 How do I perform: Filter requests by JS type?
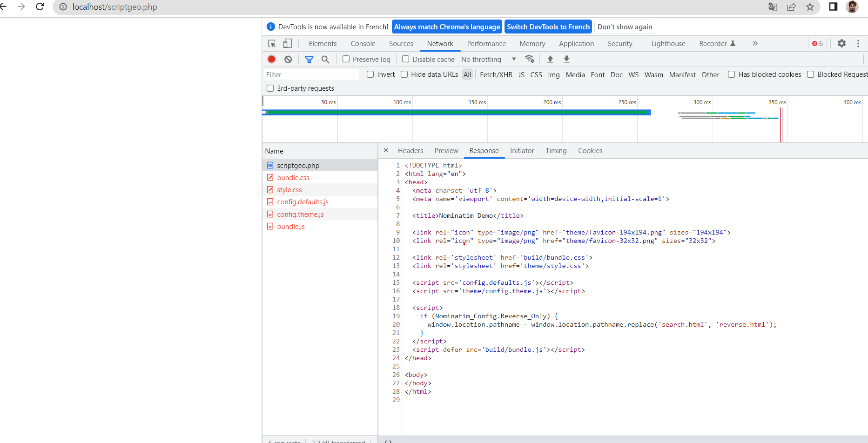pos(521,74)
